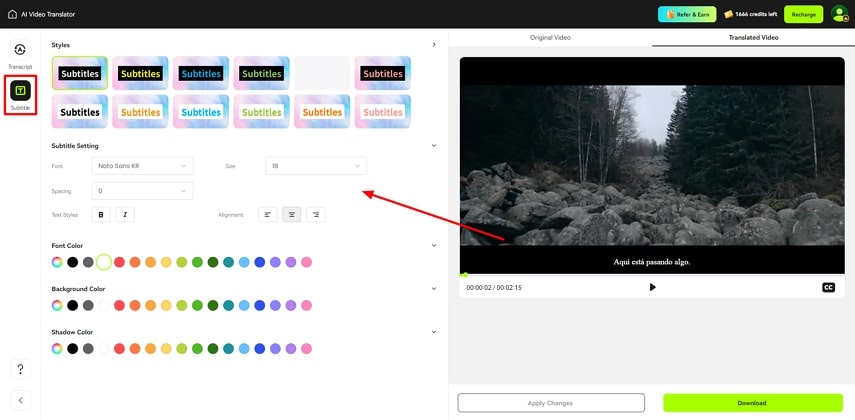Open the Font dropdown Noto Sans KR
This screenshot has width=855, height=420.
click(x=142, y=166)
